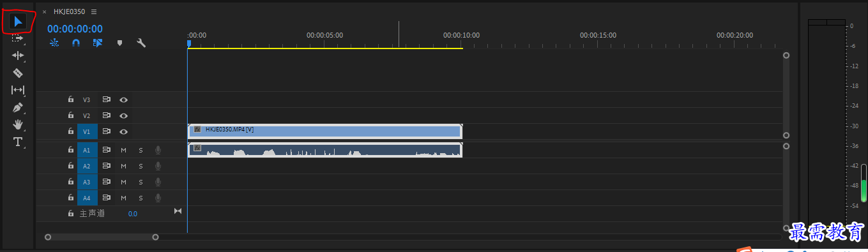Hide track V2 output with eye icon
This screenshot has height=252, width=868.
coord(123,116)
